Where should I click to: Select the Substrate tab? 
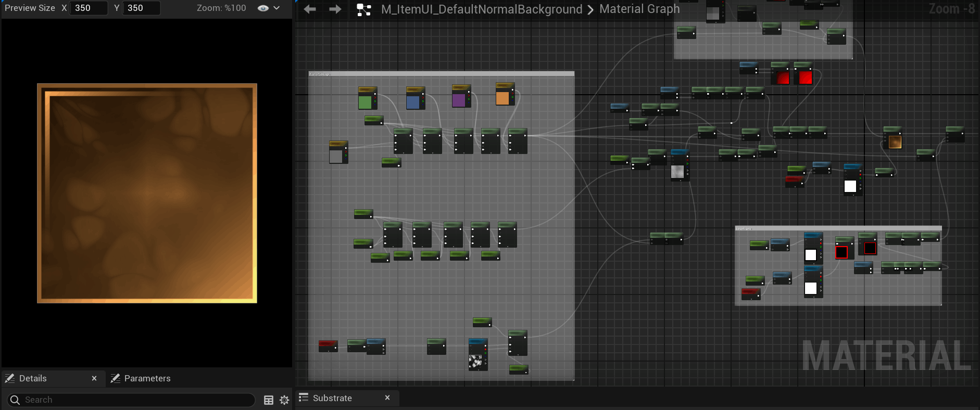click(x=332, y=398)
